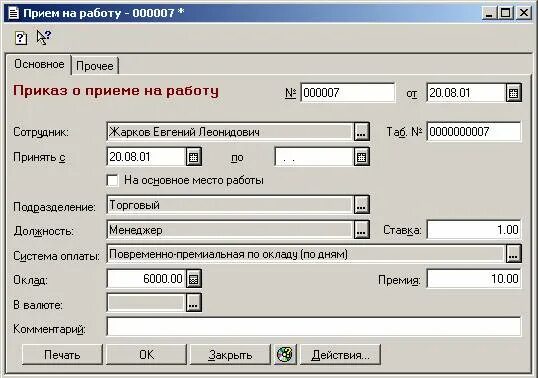Screen dimensions: 538x378
Task: Close the window with the X button
Action: click(524, 13)
